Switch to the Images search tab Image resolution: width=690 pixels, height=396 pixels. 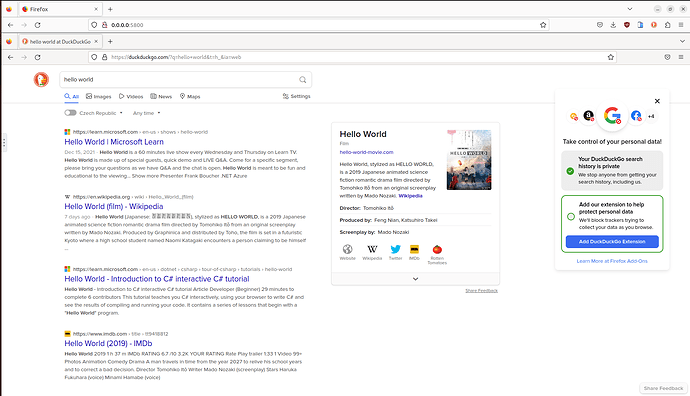[x=99, y=96]
